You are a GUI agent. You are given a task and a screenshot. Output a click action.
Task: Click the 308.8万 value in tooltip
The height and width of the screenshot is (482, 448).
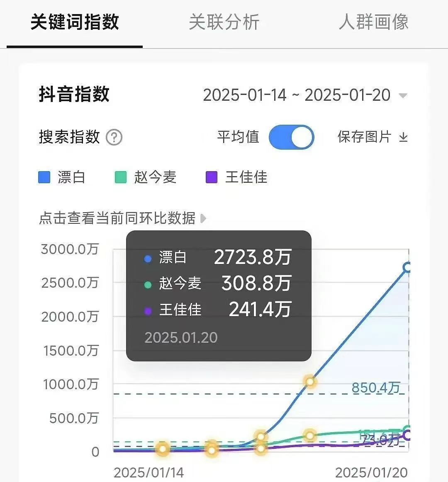(256, 283)
